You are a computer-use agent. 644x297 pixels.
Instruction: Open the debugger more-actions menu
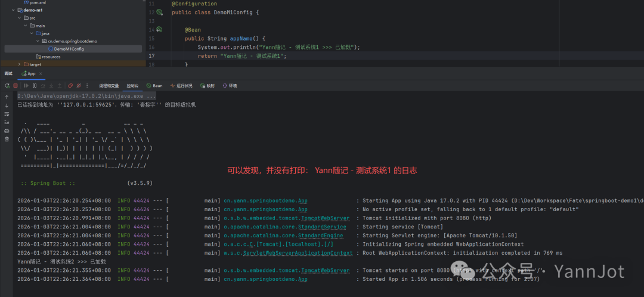tap(86, 85)
